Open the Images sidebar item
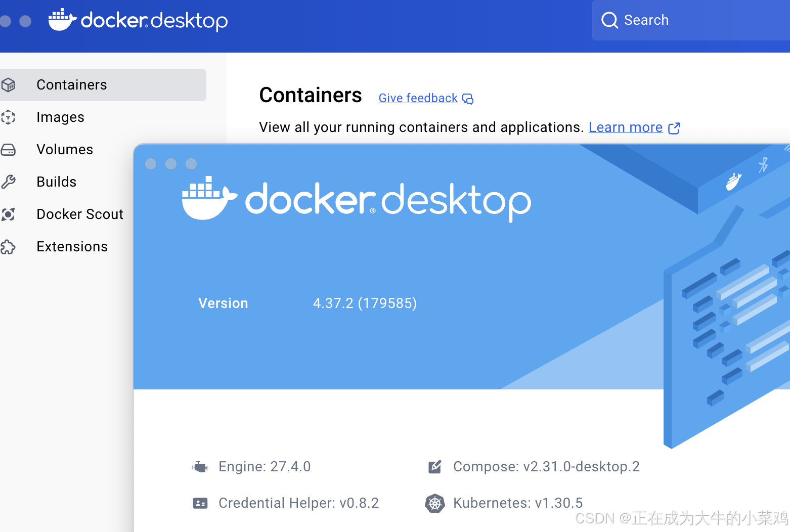Image resolution: width=790 pixels, height=532 pixels. tap(60, 117)
